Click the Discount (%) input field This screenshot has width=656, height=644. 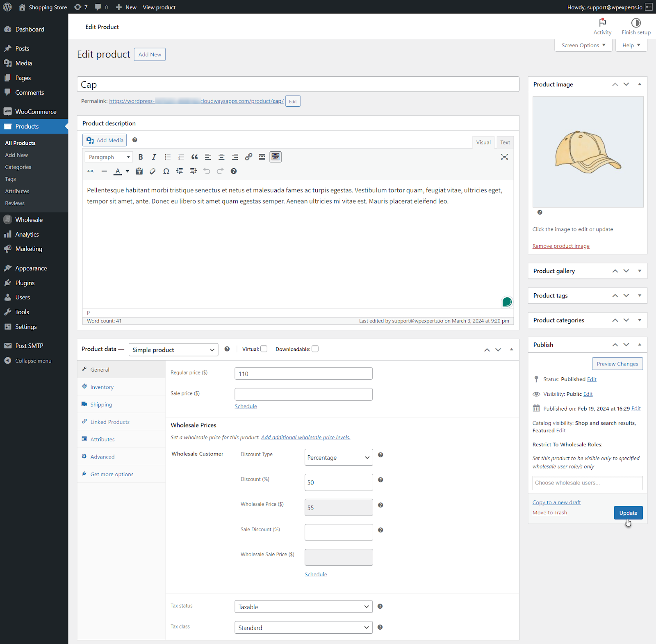point(339,482)
